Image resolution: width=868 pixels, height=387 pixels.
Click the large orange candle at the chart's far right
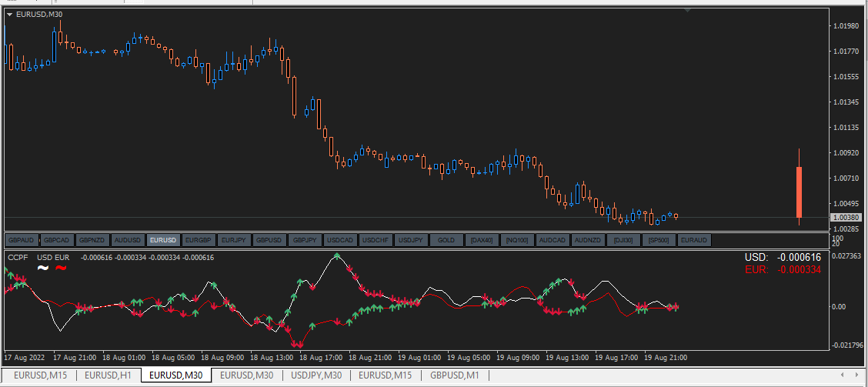click(x=800, y=192)
